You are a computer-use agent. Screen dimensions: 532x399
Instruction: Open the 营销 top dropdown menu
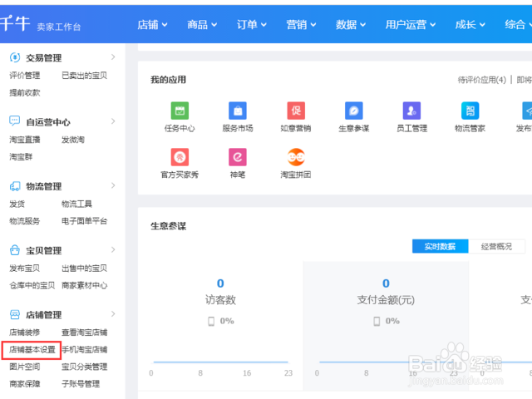tap(301, 24)
